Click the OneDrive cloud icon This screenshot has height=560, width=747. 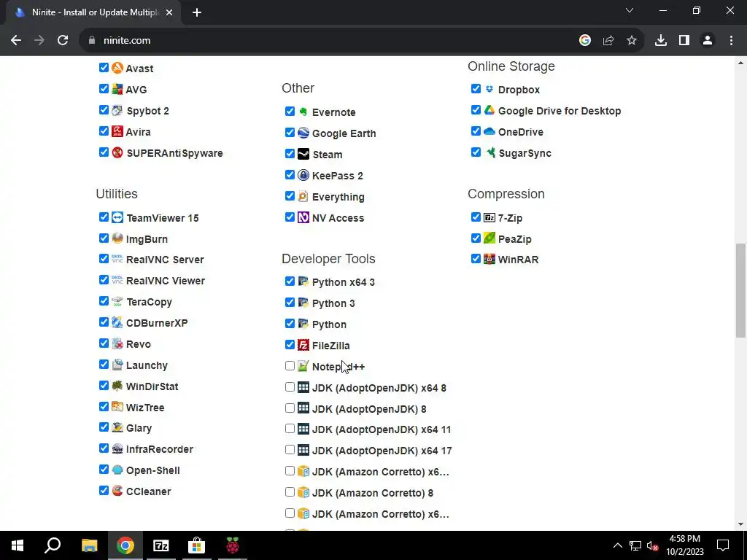coord(489,131)
